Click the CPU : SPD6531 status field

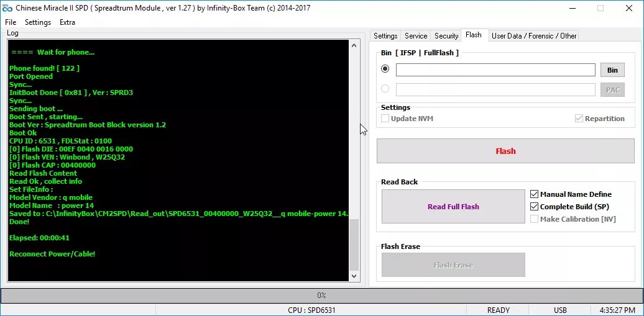(x=311, y=310)
